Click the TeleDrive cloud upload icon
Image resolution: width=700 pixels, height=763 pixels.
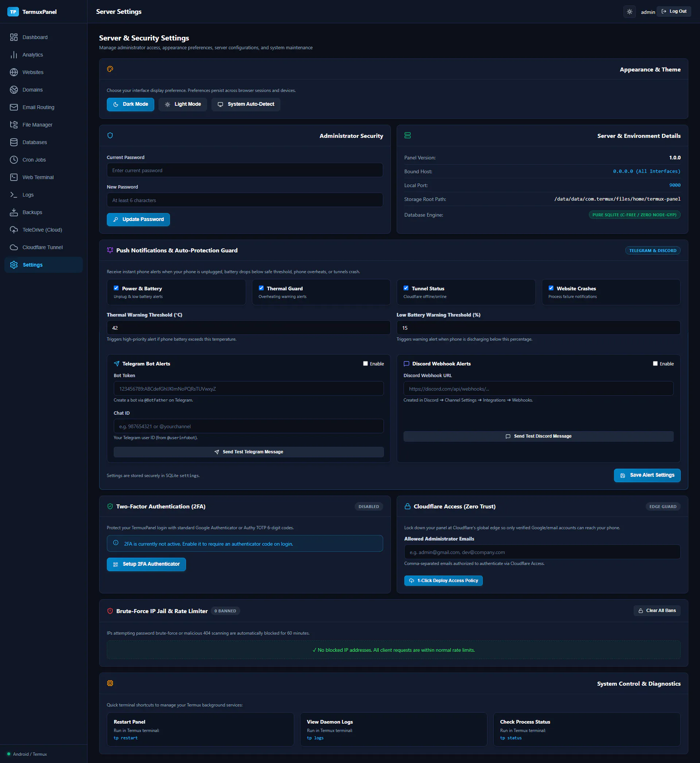coord(14,229)
